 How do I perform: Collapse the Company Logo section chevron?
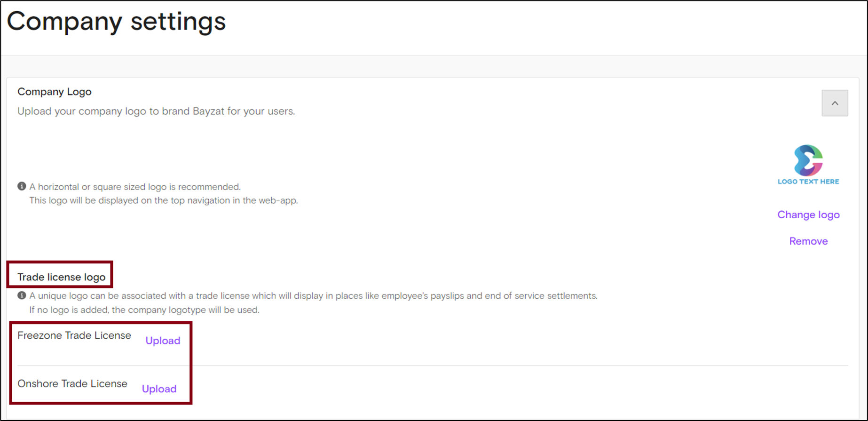pos(835,103)
